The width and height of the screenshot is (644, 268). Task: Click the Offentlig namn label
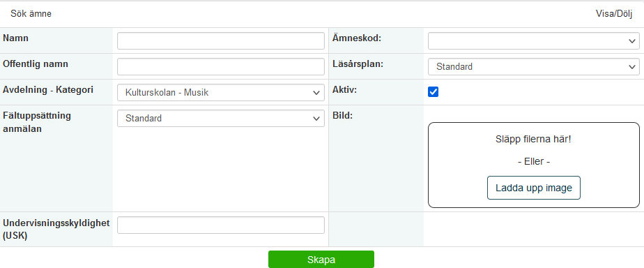click(x=36, y=64)
